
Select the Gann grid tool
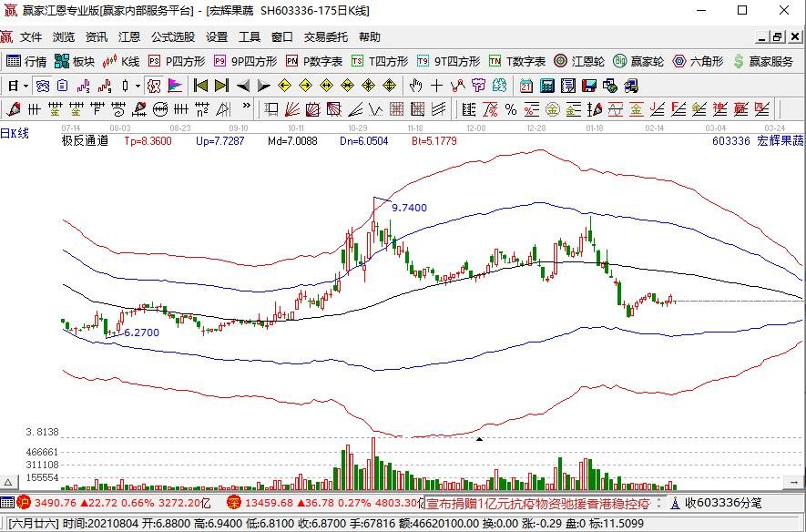[x=396, y=109]
